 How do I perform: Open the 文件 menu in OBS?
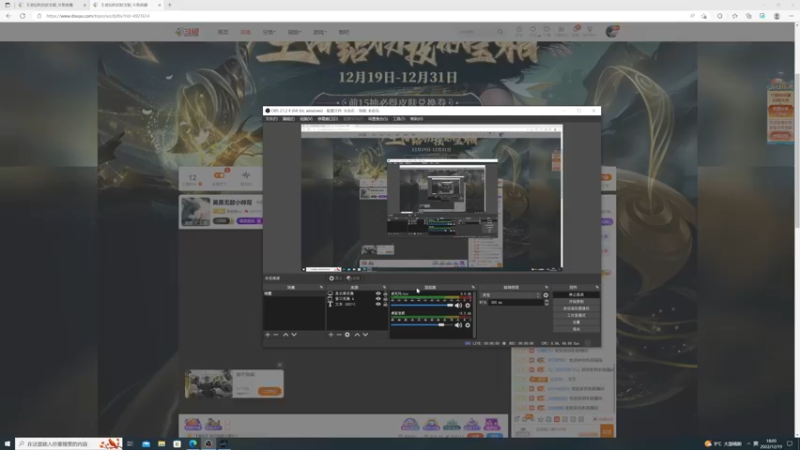[x=271, y=119]
